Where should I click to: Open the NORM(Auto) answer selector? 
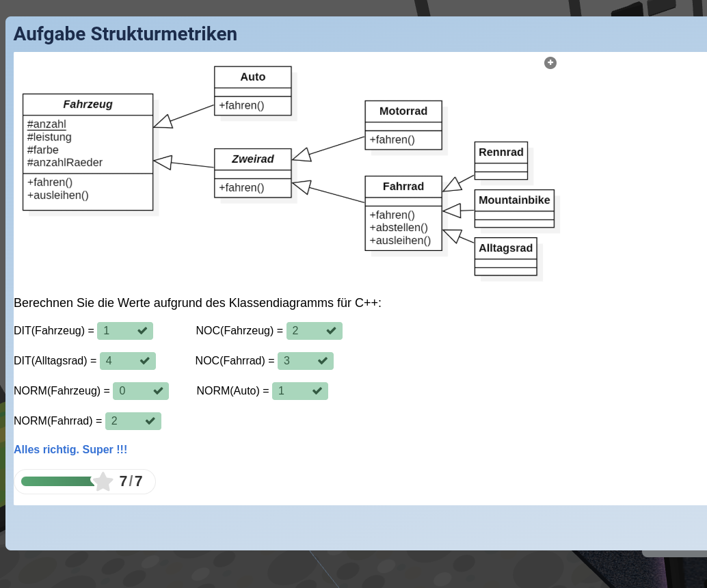coord(300,390)
